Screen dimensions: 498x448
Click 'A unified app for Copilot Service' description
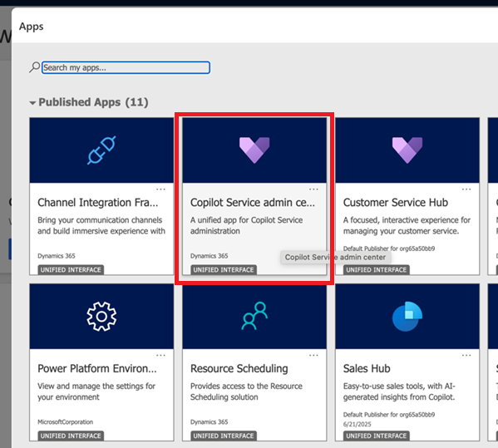(x=246, y=225)
